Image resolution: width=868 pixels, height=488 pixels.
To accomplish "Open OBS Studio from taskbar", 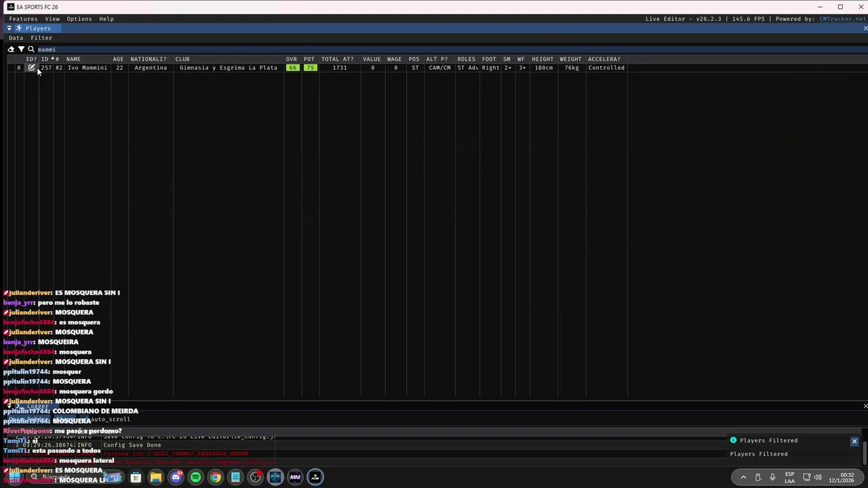I will (x=255, y=477).
